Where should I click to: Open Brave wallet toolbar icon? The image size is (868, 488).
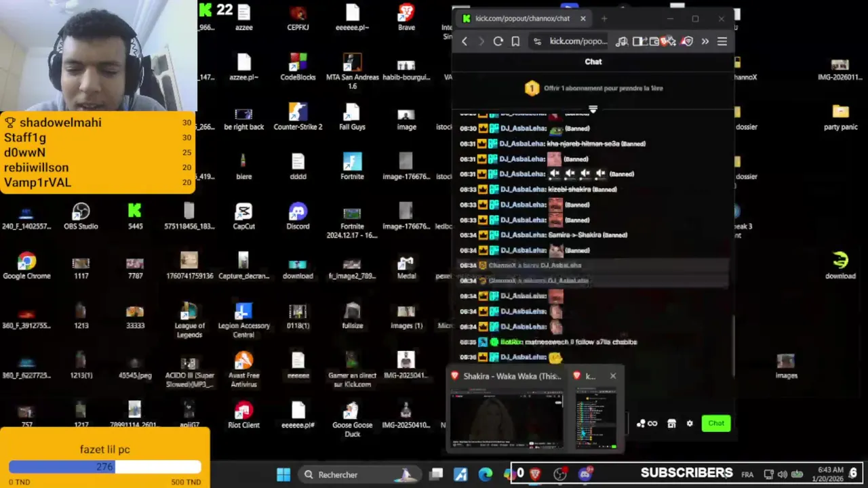coord(654,41)
